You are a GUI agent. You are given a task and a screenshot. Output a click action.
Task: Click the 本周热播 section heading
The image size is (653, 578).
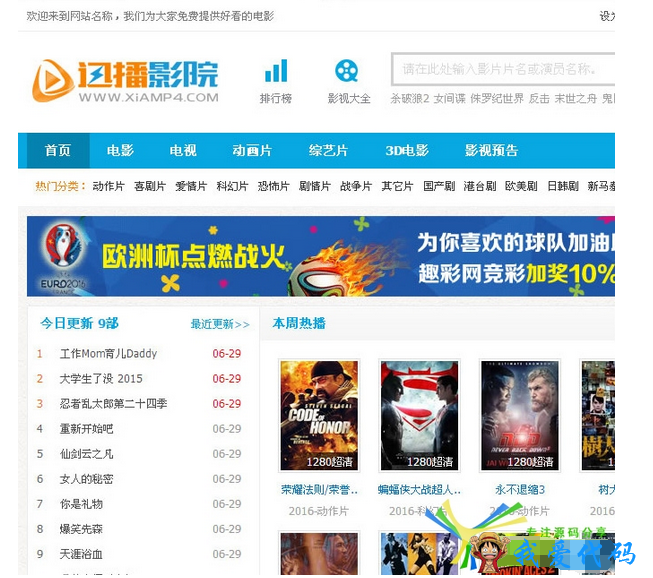point(299,323)
